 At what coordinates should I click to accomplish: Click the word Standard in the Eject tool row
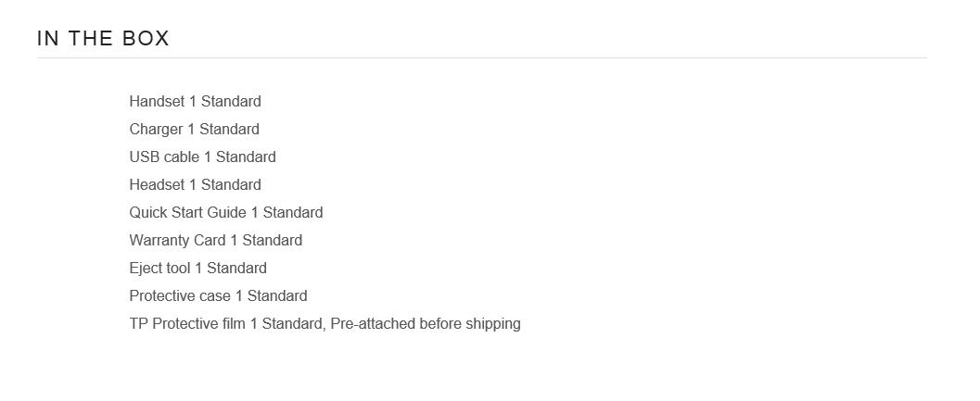[236, 269]
